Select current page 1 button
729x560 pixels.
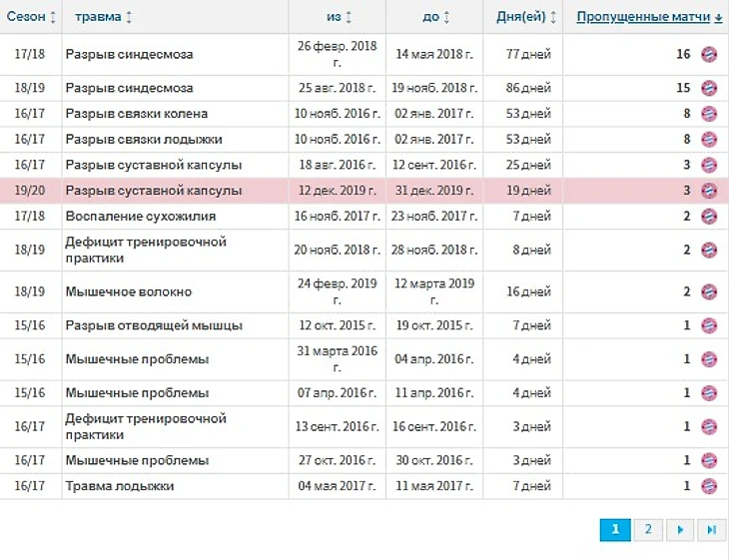click(615, 530)
